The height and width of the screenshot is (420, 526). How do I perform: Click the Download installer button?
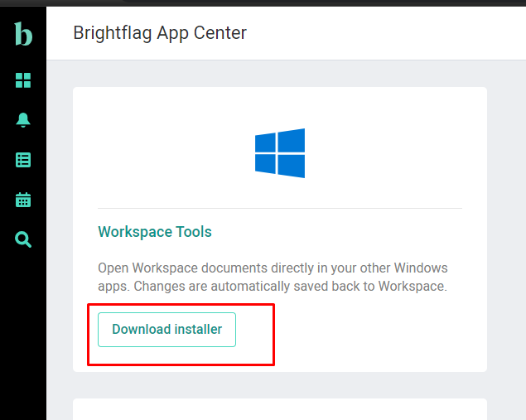tap(166, 330)
